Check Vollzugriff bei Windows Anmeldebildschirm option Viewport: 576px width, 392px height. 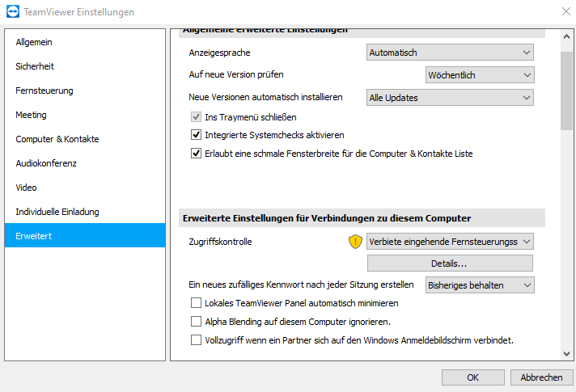[x=196, y=340]
